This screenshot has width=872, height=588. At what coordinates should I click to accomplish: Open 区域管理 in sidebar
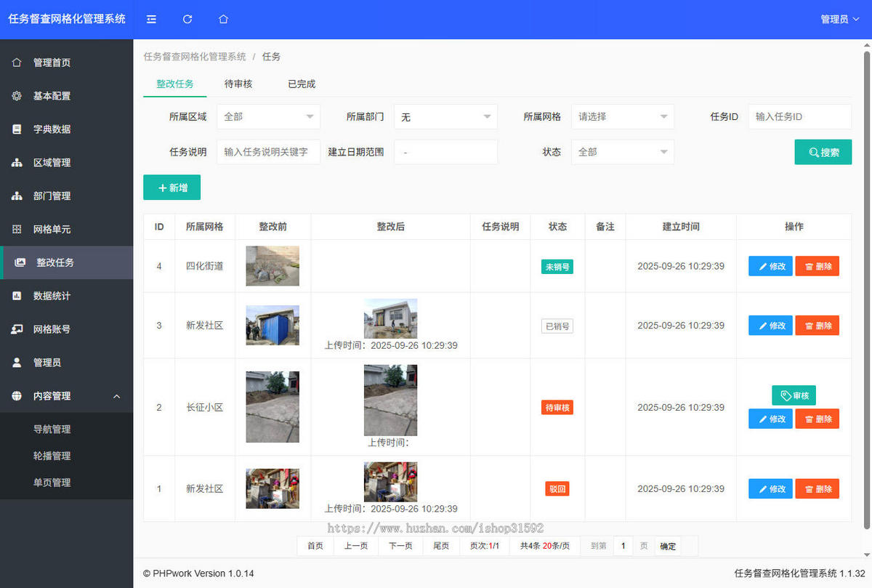pyautogui.click(x=67, y=163)
